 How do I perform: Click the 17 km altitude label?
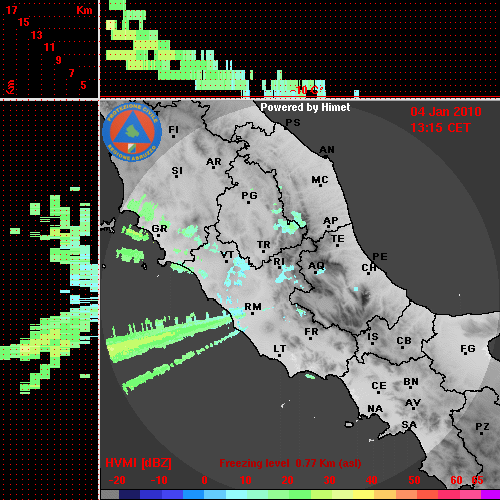coord(11,10)
